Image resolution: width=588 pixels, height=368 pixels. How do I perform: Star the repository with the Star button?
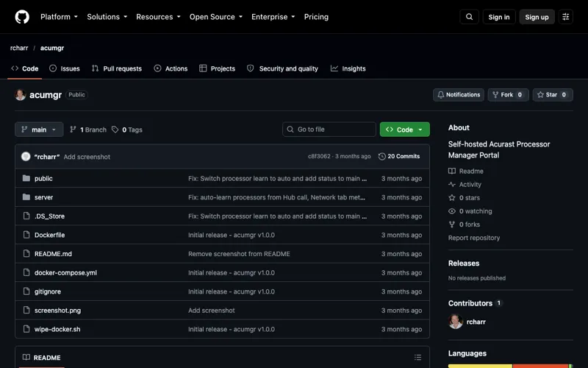tap(553, 95)
